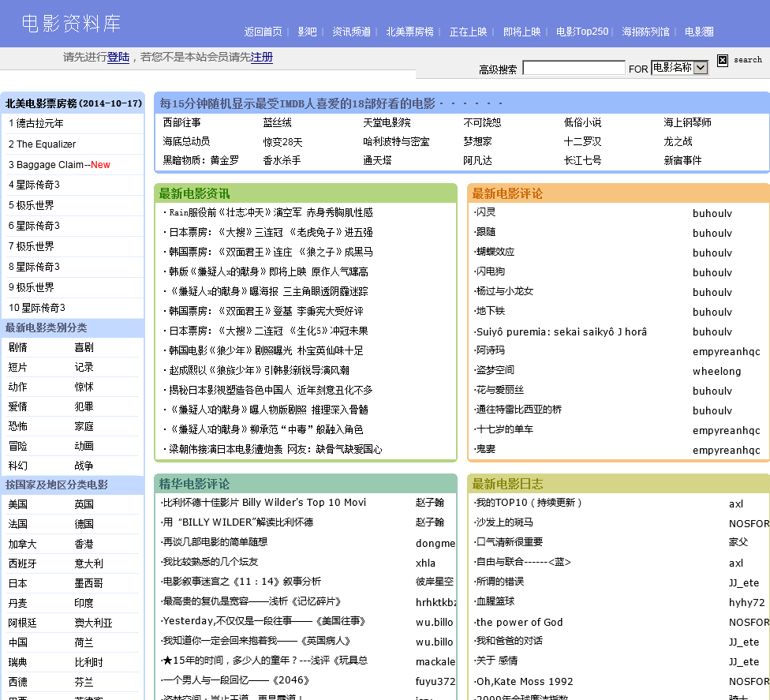The width and height of the screenshot is (770, 700).
Task: Open The Equalizer in the box office list
Action: click(x=46, y=144)
